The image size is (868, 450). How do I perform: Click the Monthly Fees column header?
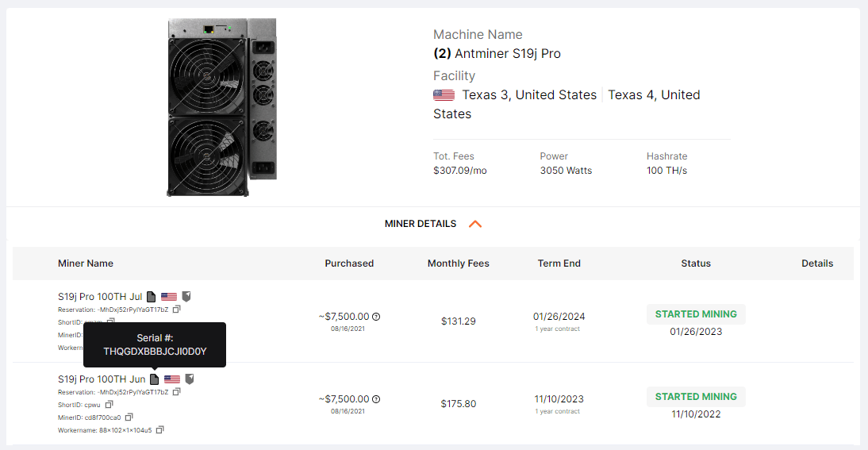(x=458, y=263)
